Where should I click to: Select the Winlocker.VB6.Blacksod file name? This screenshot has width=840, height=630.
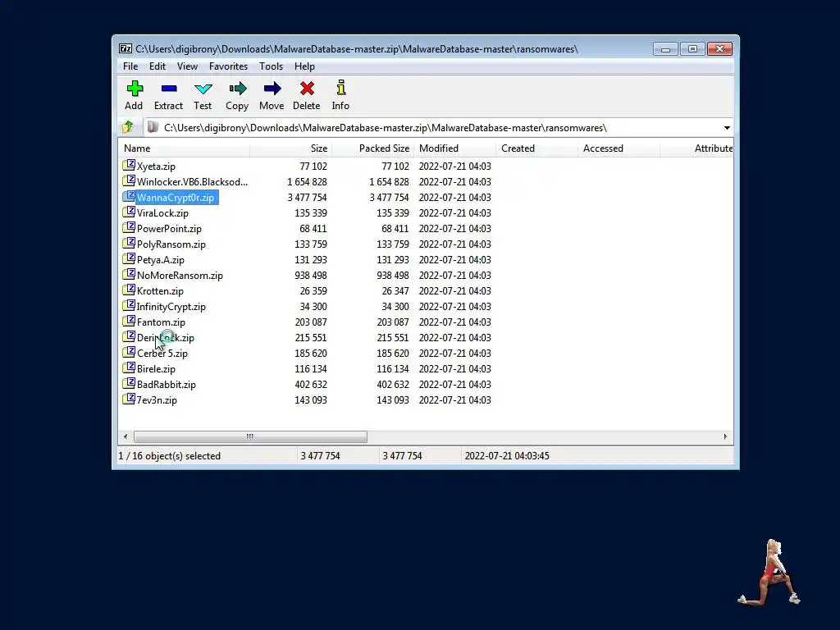pyautogui.click(x=192, y=181)
